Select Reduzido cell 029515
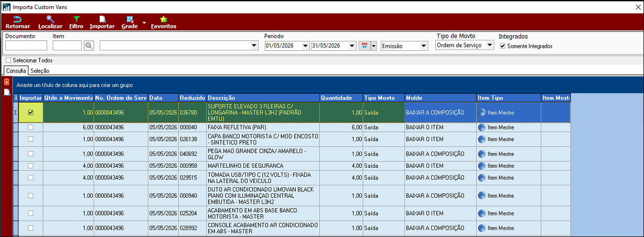The height and width of the screenshot is (237, 644). click(x=192, y=177)
